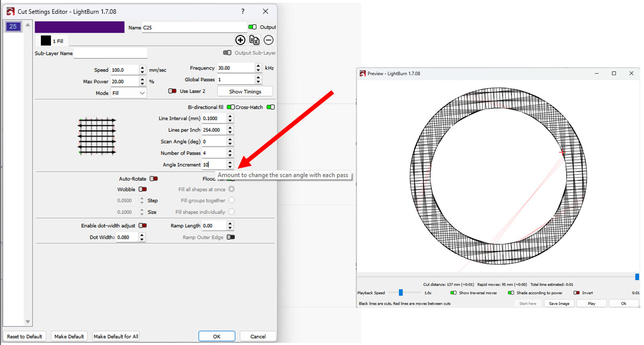Enable the Auto-Rotate toggle
644x345 pixels.
[x=154, y=178]
